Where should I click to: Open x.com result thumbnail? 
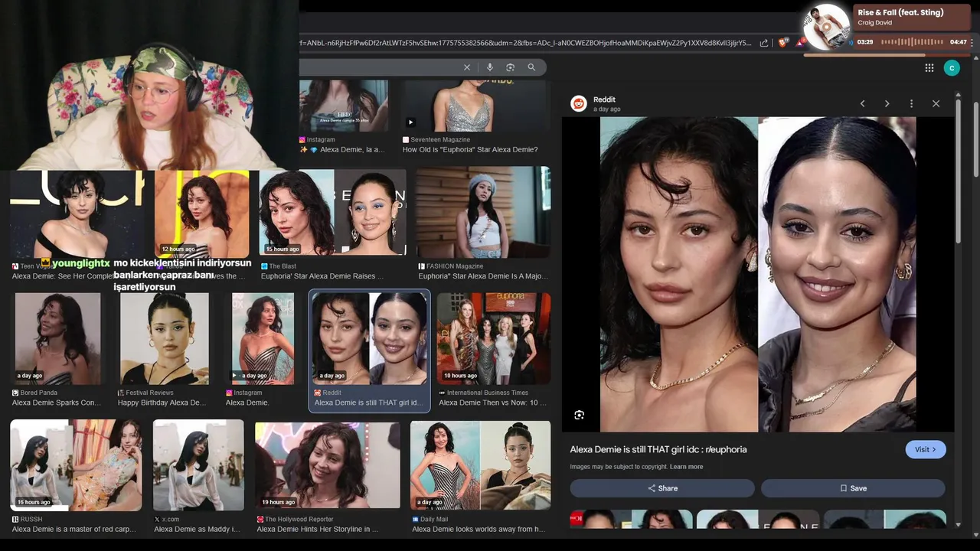coord(198,465)
